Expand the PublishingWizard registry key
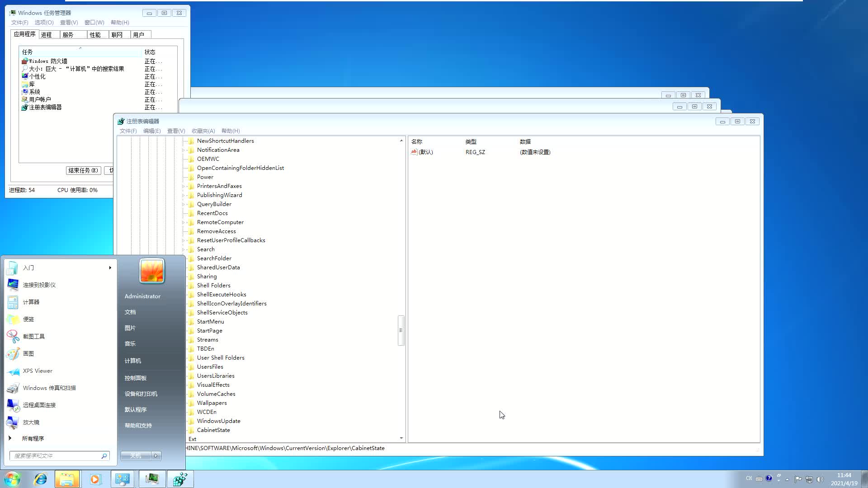This screenshot has width=868, height=488. click(x=184, y=195)
